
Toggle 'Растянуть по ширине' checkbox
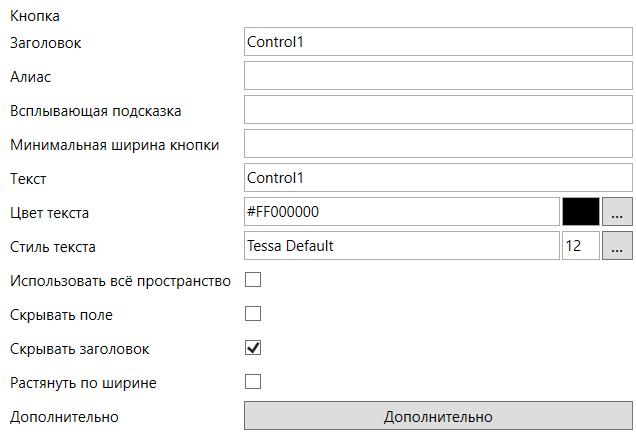[253, 382]
